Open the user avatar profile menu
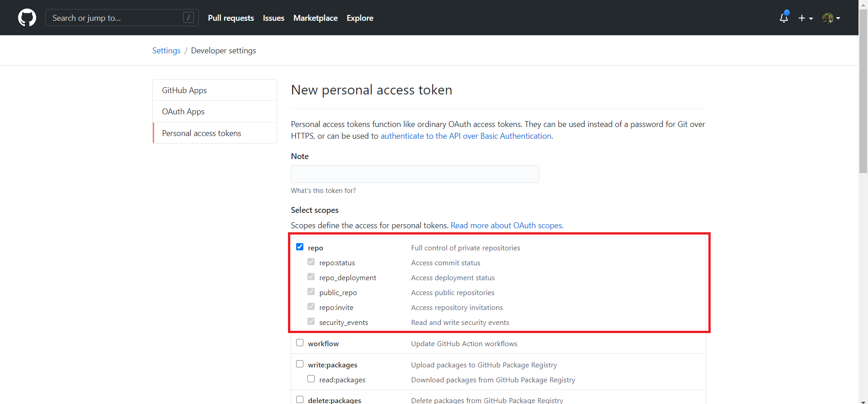Image resolution: width=868 pixels, height=404 pixels. pos(831,18)
